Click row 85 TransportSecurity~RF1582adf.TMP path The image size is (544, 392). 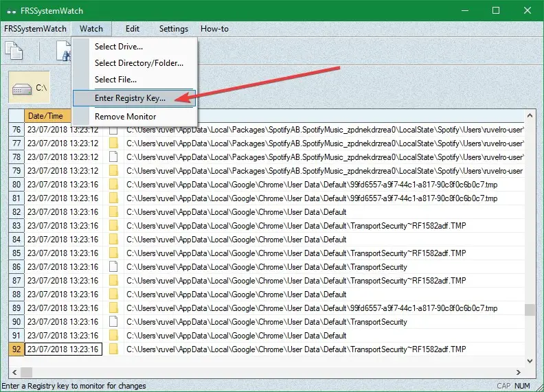pyautogui.click(x=296, y=253)
